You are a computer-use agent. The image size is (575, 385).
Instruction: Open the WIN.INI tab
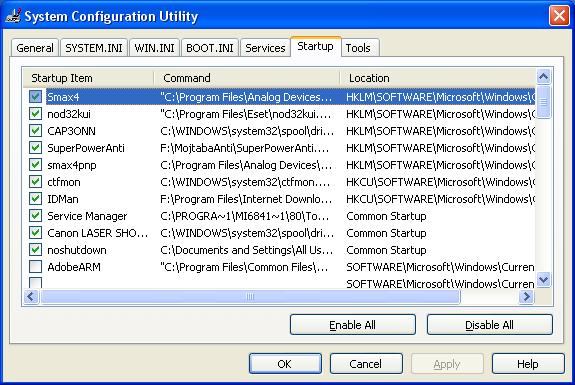(154, 48)
